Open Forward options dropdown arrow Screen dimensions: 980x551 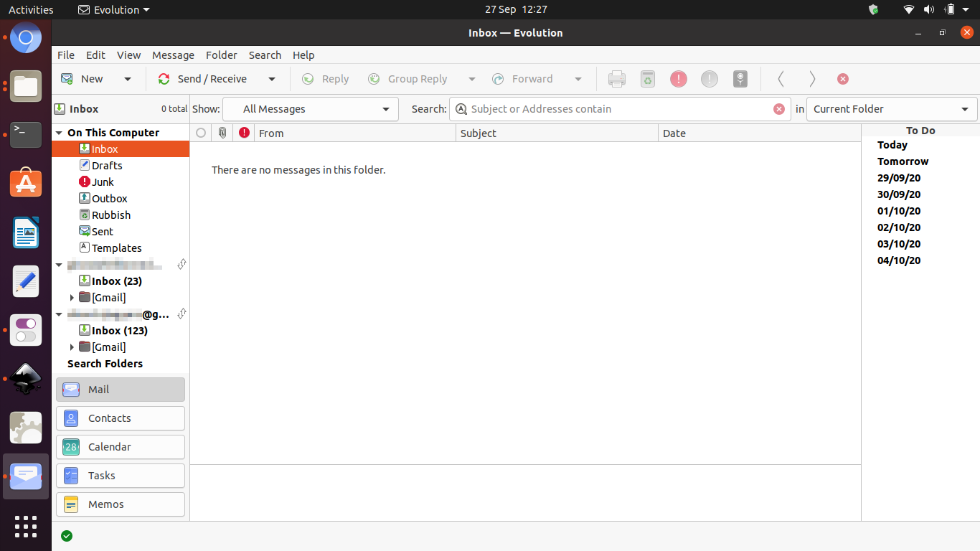tap(578, 79)
